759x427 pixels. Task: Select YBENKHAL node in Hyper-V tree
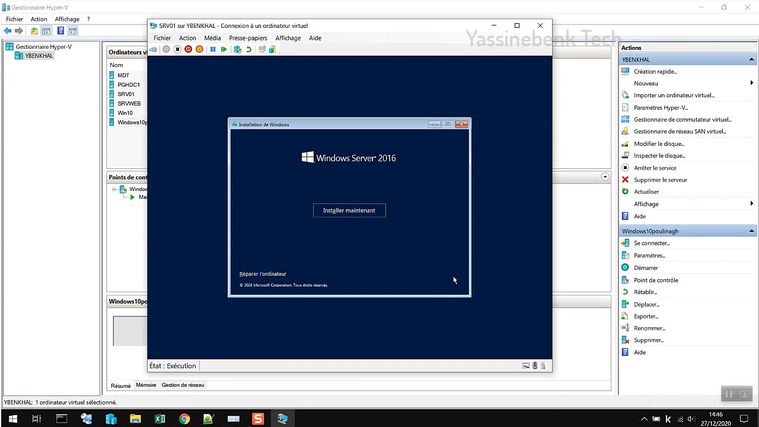coord(39,56)
